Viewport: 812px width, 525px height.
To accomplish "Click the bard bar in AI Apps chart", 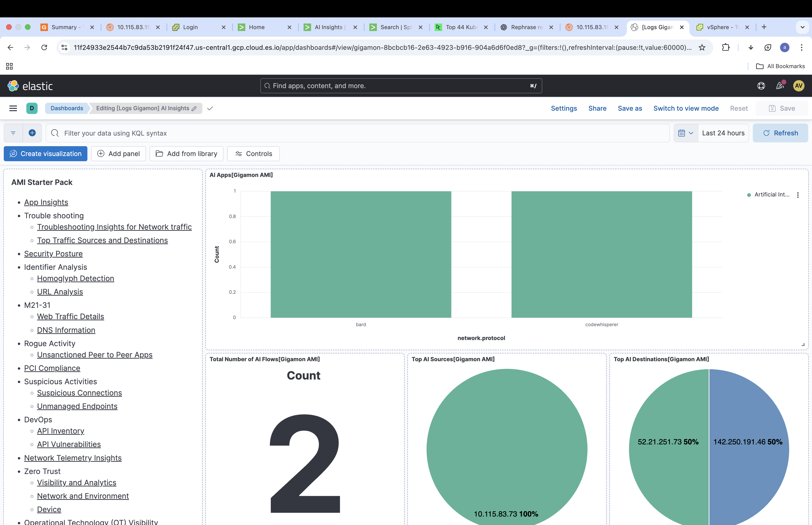I will [x=361, y=254].
